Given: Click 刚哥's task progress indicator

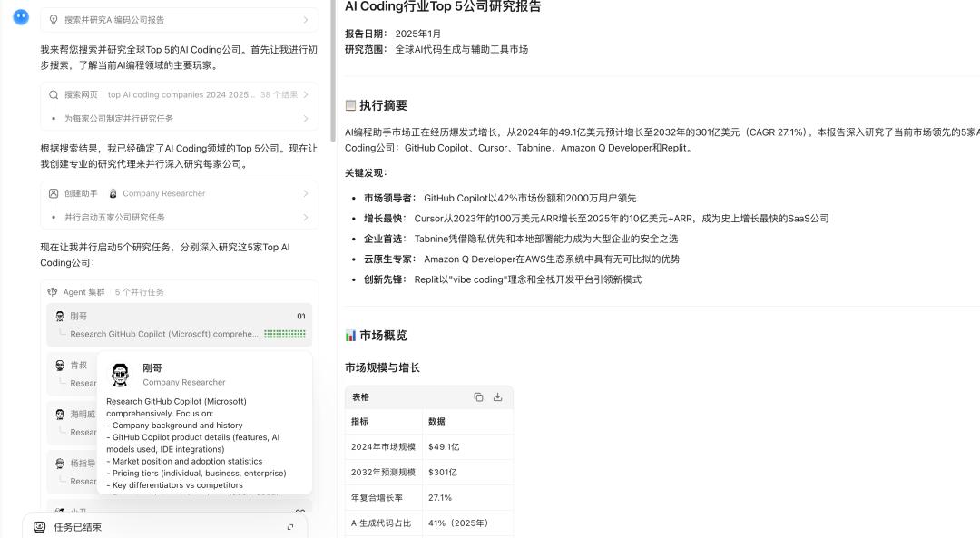Looking at the screenshot, I should click(284, 334).
